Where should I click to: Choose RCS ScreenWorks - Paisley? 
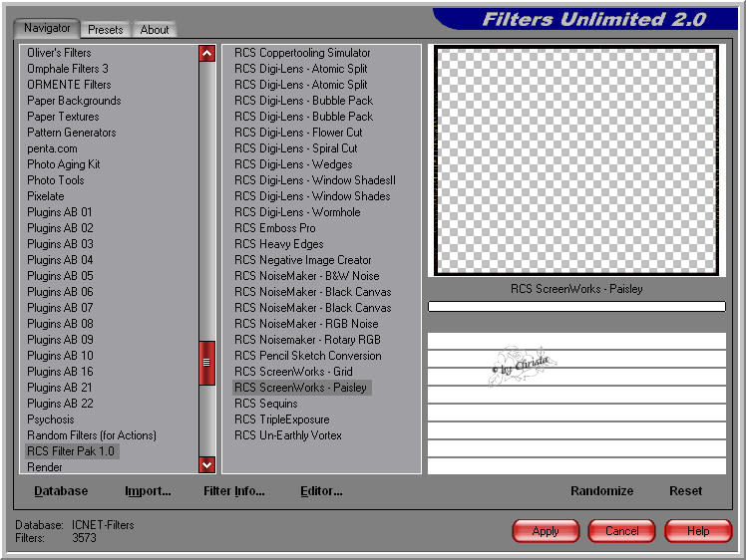point(301,388)
